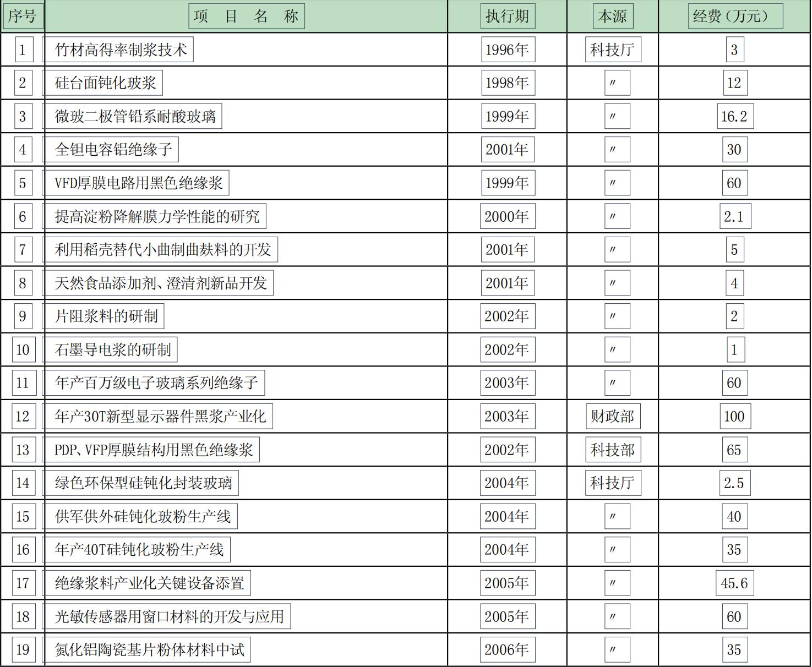Click the 经费(万元) header
812x667 pixels.
tap(735, 16)
